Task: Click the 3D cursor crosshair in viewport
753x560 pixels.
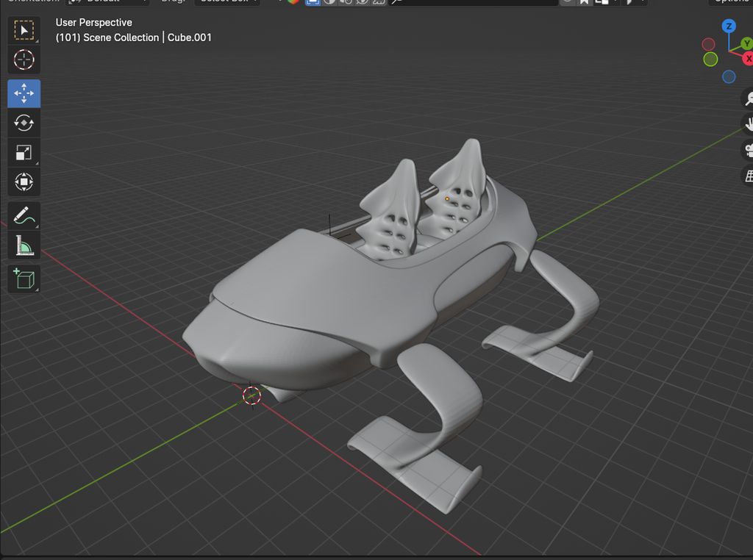Action: click(x=251, y=396)
